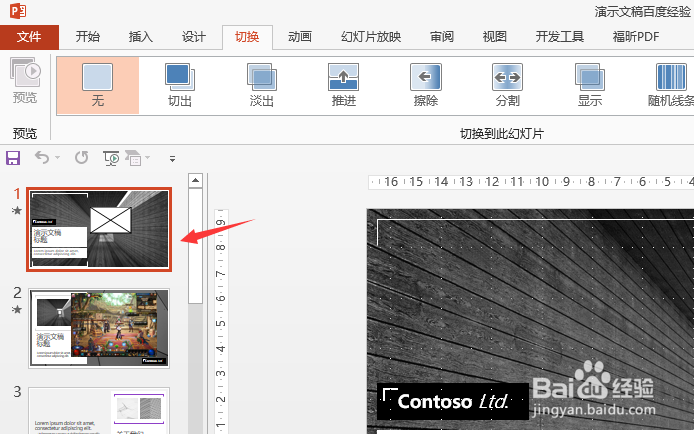This screenshot has width=694, height=434.
Task: Open the 审阅 review tab
Action: click(442, 37)
